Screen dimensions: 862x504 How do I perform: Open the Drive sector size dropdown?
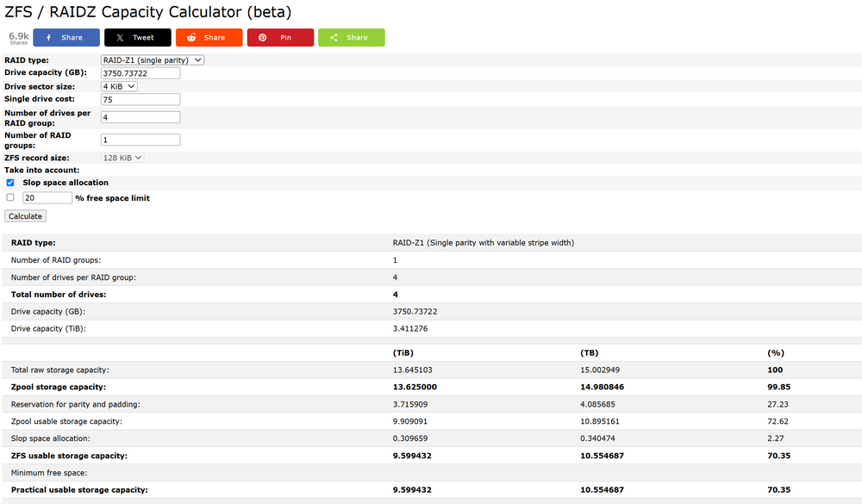(119, 86)
